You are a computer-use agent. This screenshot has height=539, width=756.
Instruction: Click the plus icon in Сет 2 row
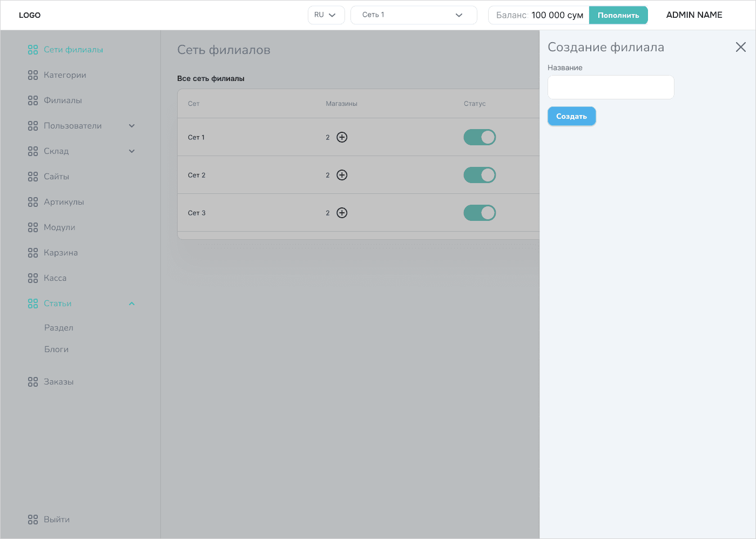tap(342, 175)
